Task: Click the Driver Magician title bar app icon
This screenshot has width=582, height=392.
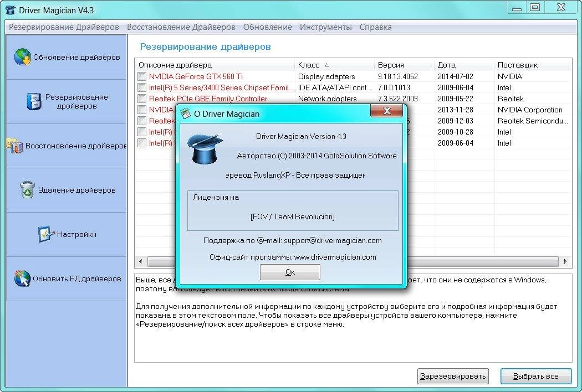Action: coord(11,10)
